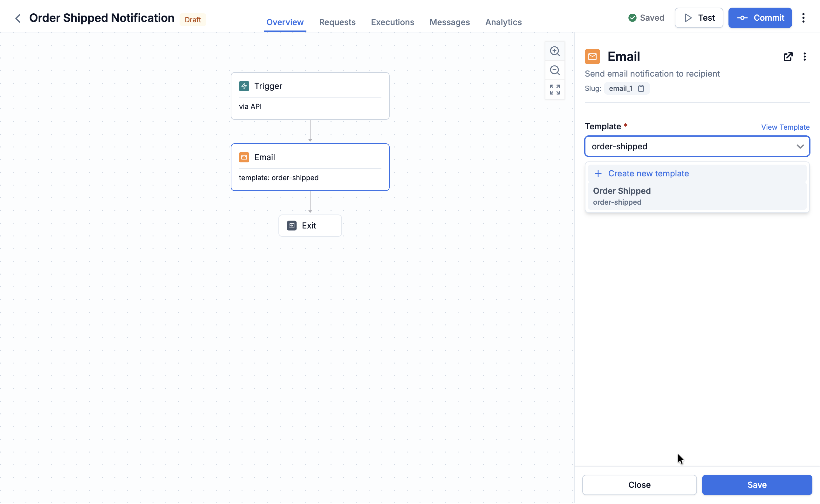The image size is (820, 504).
Task: Open the Executions tab
Action: (392, 22)
